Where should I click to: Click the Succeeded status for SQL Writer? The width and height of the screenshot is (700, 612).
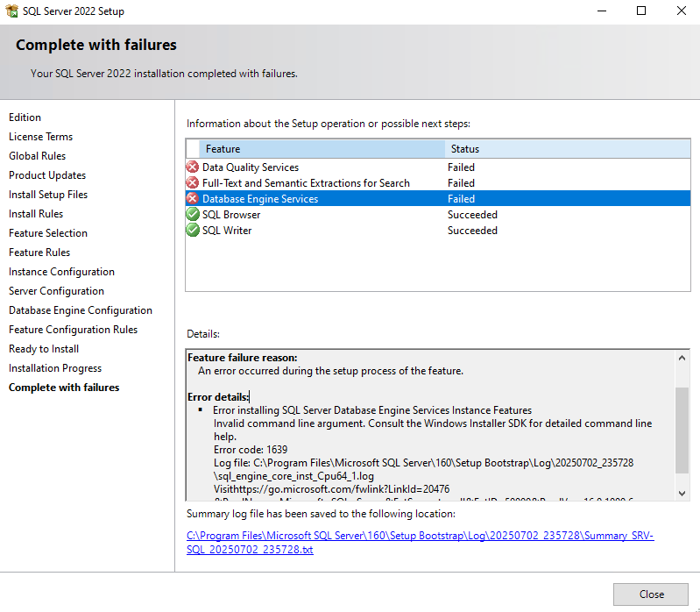click(472, 230)
